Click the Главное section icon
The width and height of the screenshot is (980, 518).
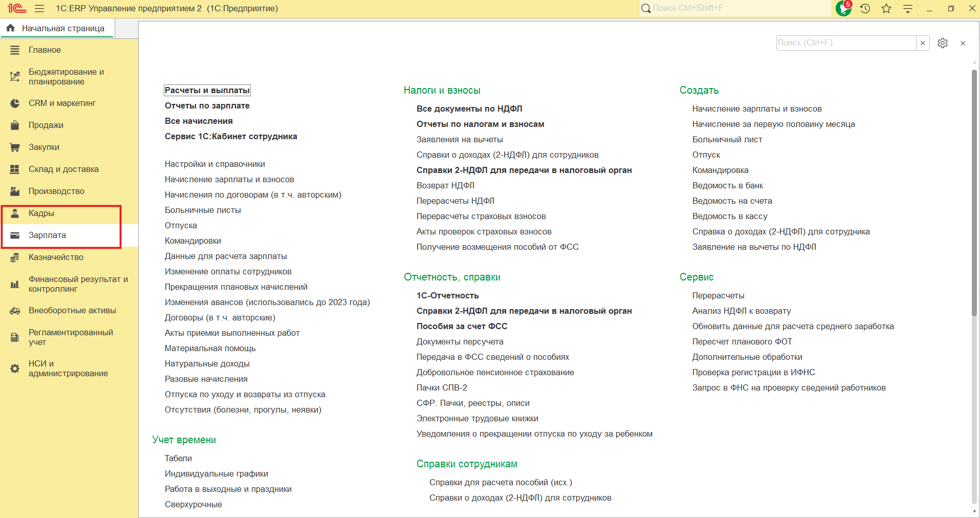[15, 50]
